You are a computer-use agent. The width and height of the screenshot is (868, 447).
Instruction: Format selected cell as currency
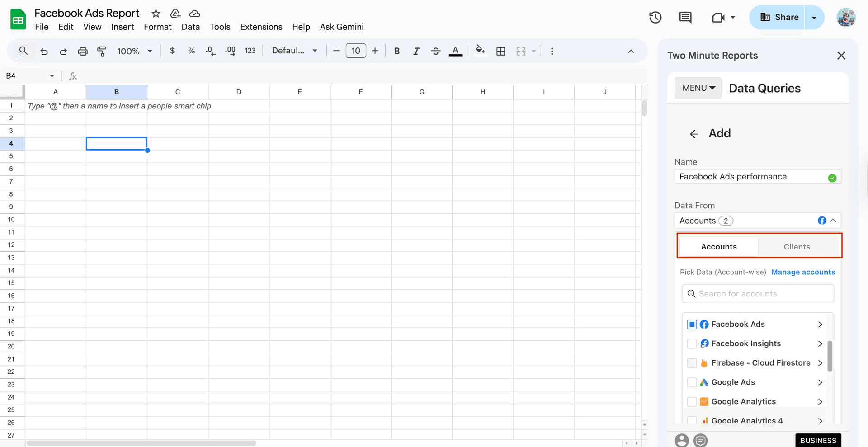tap(172, 51)
